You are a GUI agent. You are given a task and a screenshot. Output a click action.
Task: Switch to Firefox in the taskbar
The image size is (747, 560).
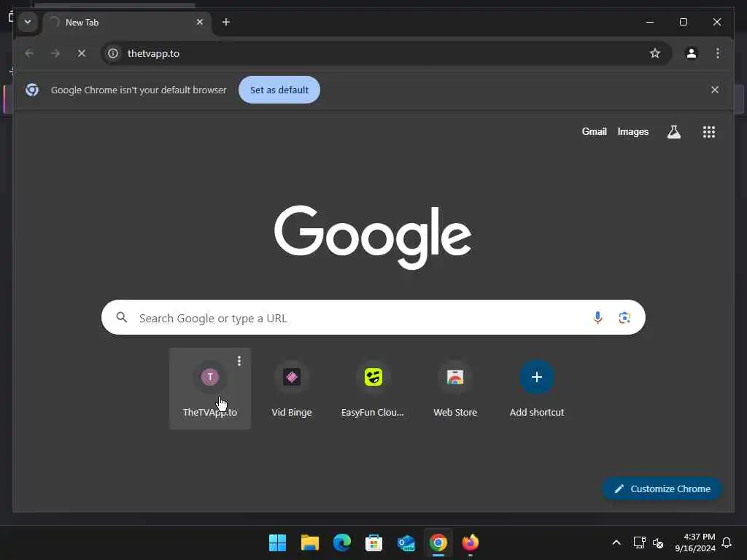471,542
